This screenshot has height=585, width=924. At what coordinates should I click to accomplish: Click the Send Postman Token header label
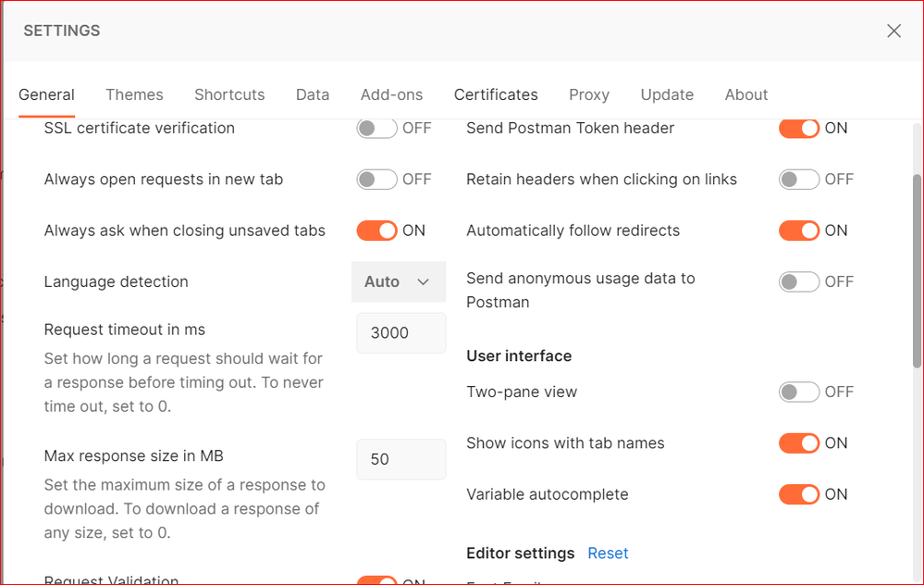[571, 128]
